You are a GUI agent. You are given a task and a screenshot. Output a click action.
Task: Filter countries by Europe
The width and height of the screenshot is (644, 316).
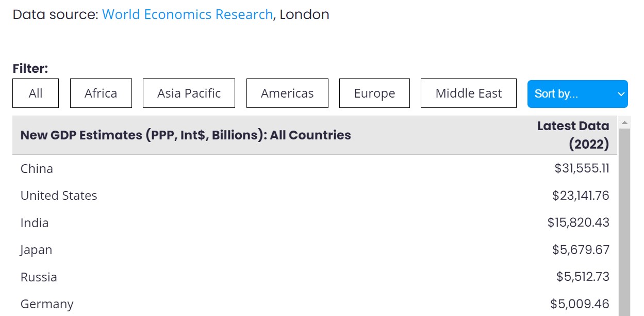coord(374,93)
